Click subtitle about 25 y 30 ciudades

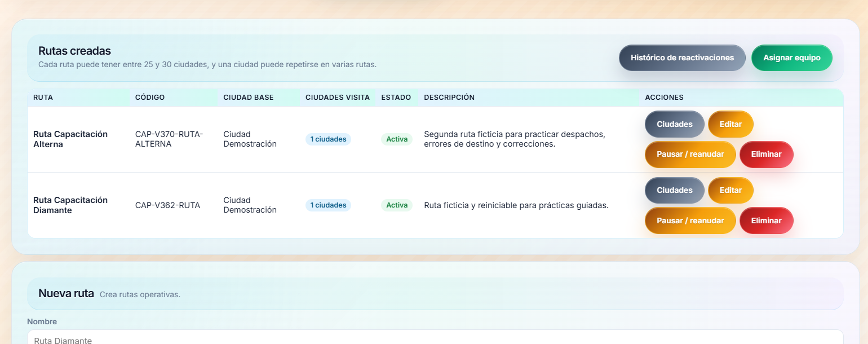(x=207, y=65)
